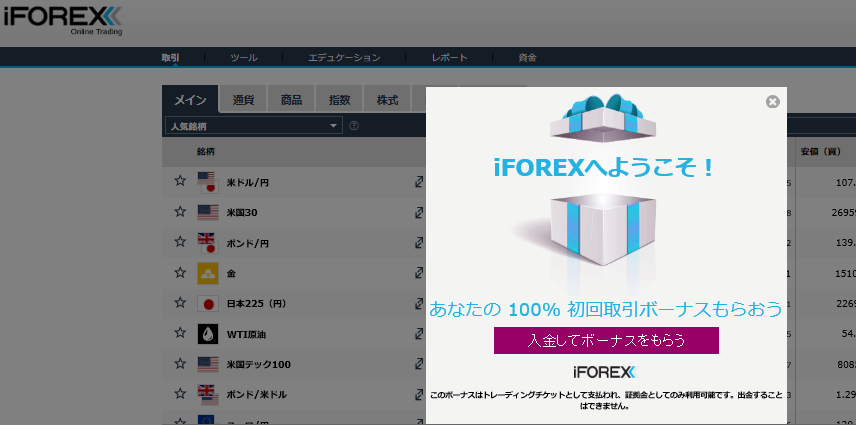This screenshot has height=425, width=856.
Task: Select the WTI原油 instrument name
Action: (x=246, y=334)
